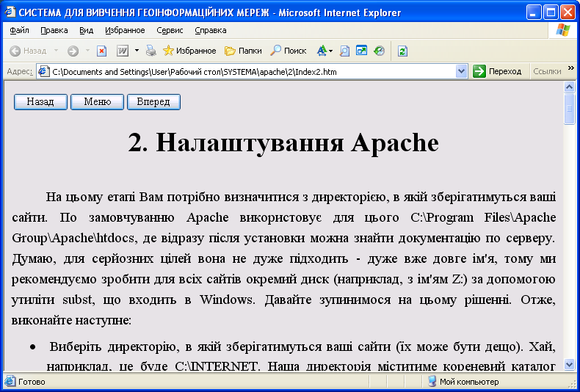580x392 pixels.
Task: Click the green history clock icon
Action: [x=379, y=51]
